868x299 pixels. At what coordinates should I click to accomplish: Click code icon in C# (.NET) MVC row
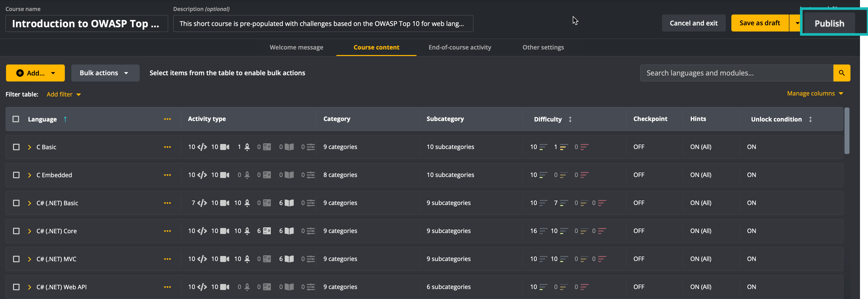click(202, 258)
